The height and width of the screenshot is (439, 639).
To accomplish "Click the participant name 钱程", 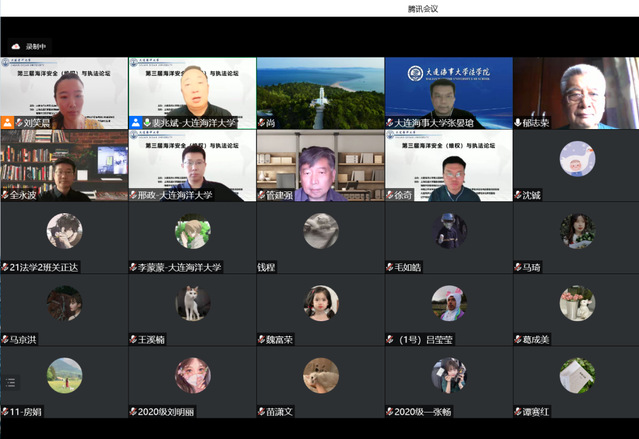I will coord(266,267).
